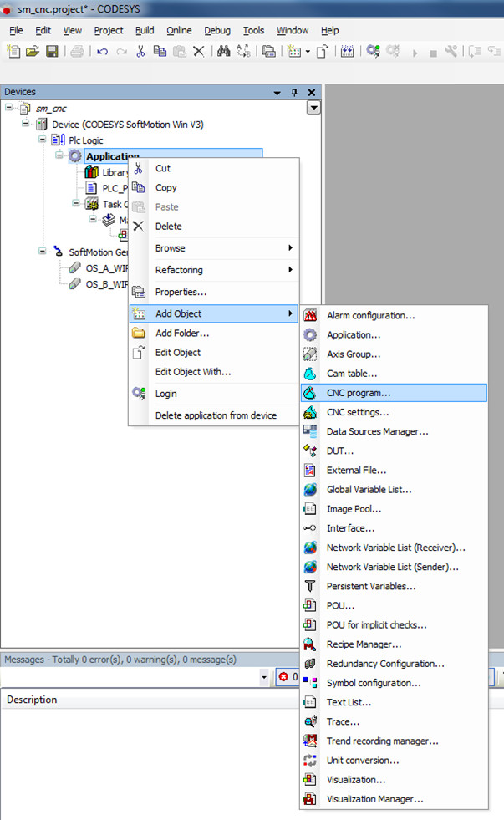The height and width of the screenshot is (820, 504).
Task: Click the Interface icon in the submenu
Action: 309,527
